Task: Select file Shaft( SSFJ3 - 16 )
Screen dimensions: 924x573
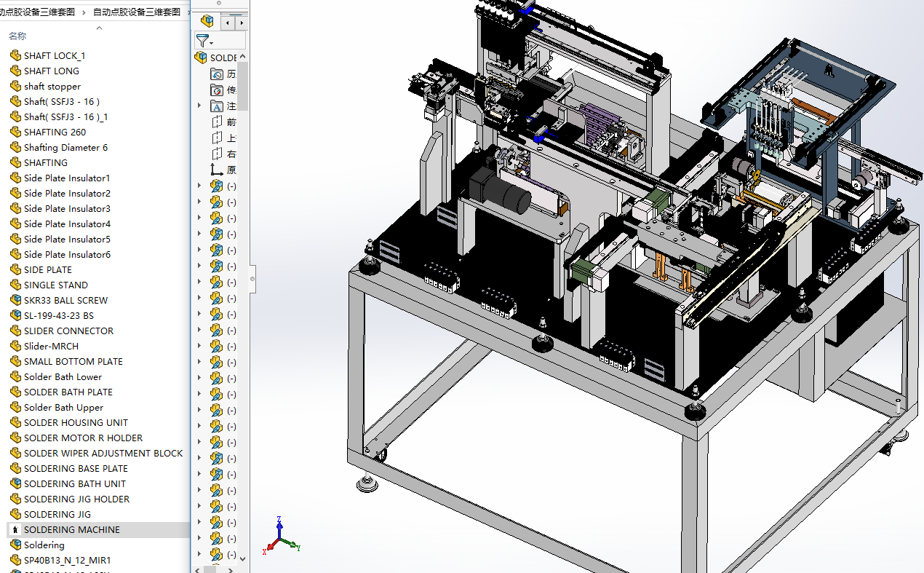Action: click(62, 101)
